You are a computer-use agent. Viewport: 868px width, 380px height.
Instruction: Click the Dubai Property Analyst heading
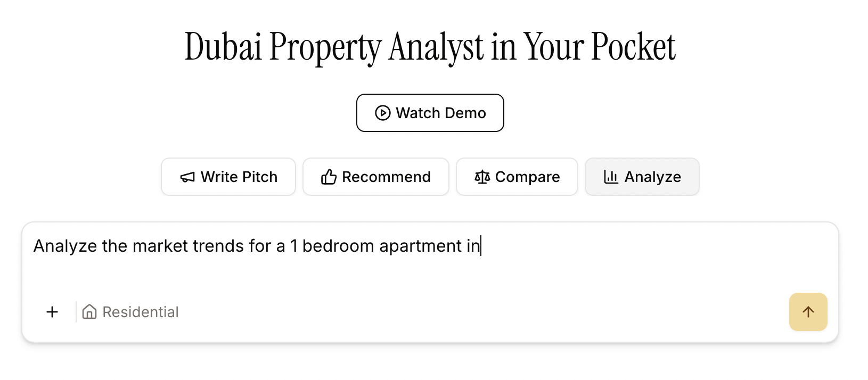point(430,47)
